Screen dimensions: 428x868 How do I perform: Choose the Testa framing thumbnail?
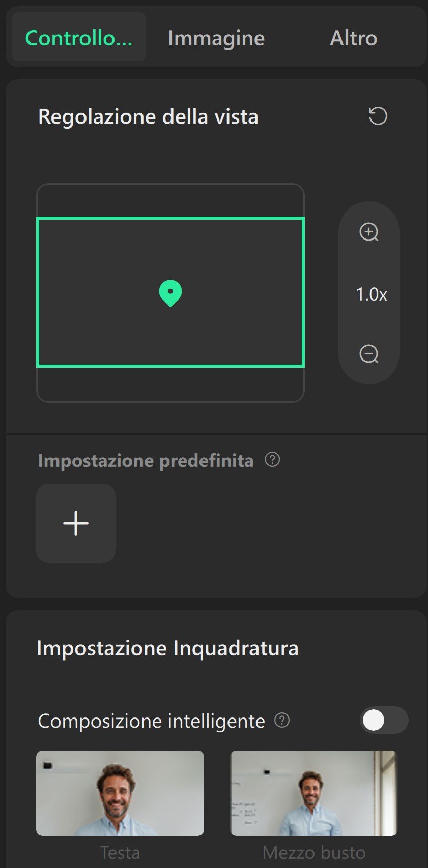[120, 793]
